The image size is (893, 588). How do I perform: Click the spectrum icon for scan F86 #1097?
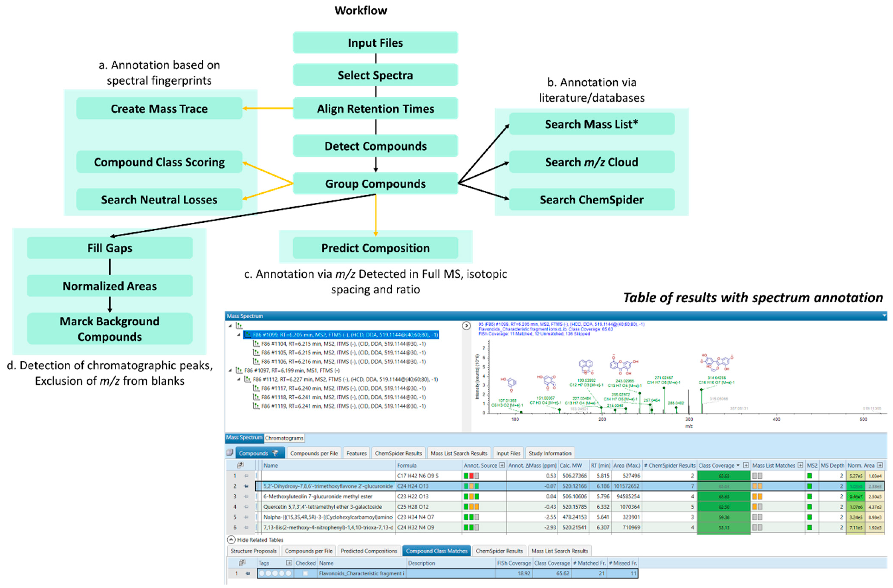click(239, 370)
